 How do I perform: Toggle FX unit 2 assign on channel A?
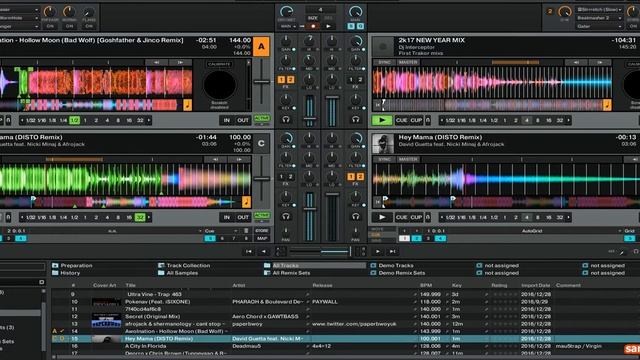(290, 80)
